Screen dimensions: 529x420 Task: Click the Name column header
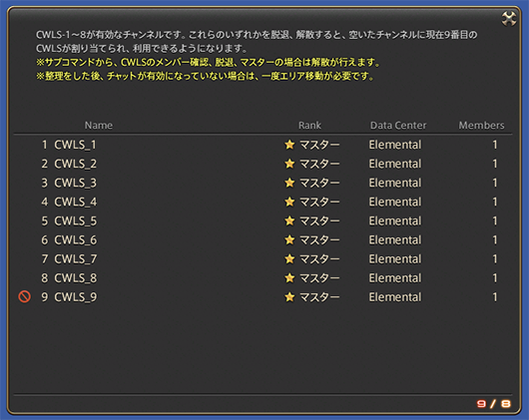99,126
